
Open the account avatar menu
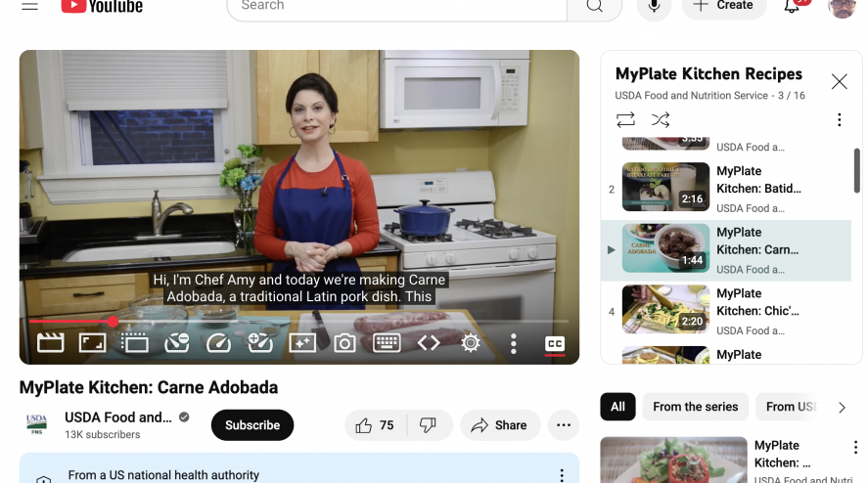point(842,8)
